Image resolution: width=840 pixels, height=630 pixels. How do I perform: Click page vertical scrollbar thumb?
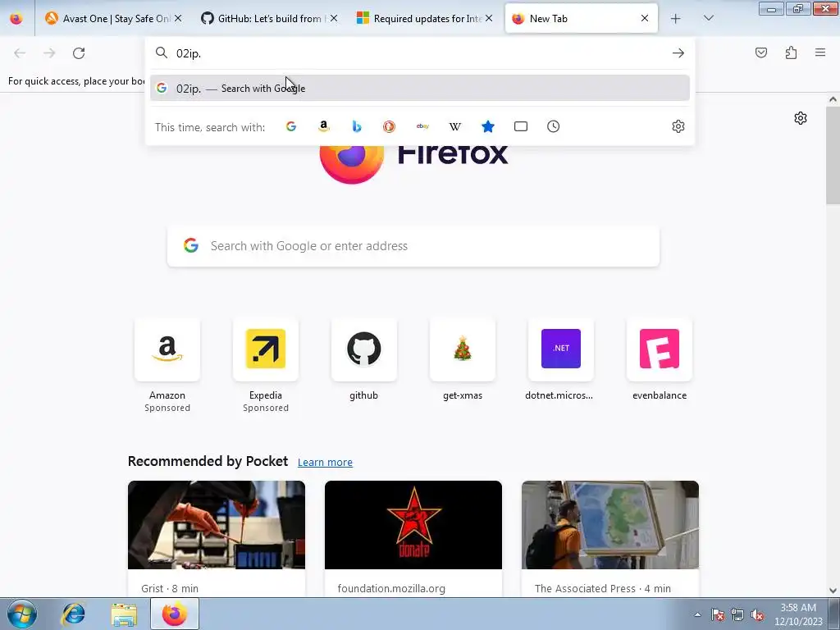tap(833, 155)
